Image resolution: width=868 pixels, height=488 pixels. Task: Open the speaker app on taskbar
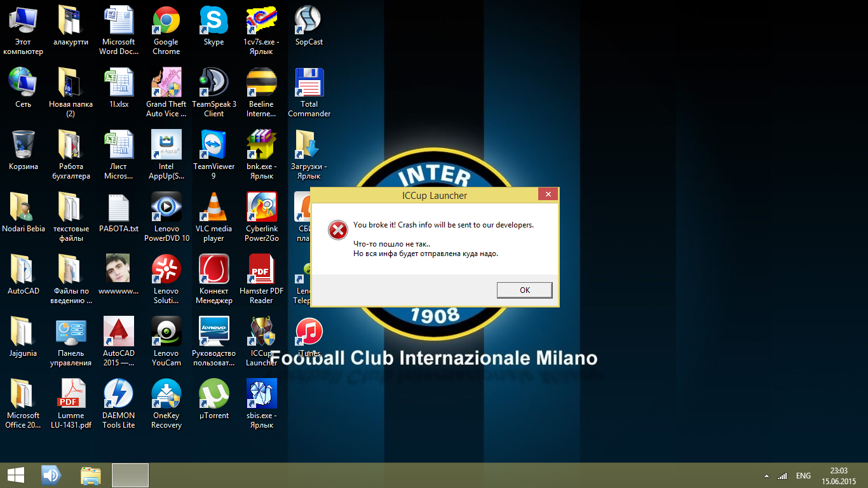tap(51, 475)
